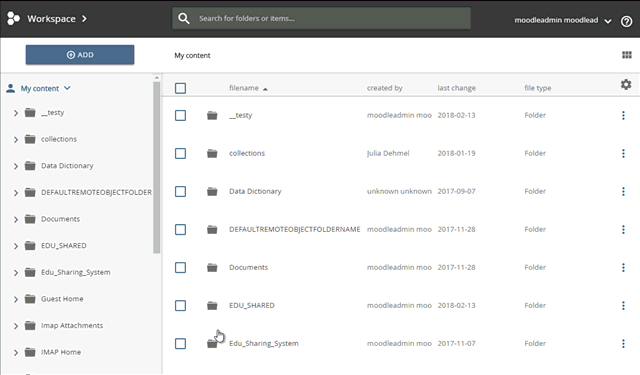Click into the search folders or items field

[x=321, y=18]
